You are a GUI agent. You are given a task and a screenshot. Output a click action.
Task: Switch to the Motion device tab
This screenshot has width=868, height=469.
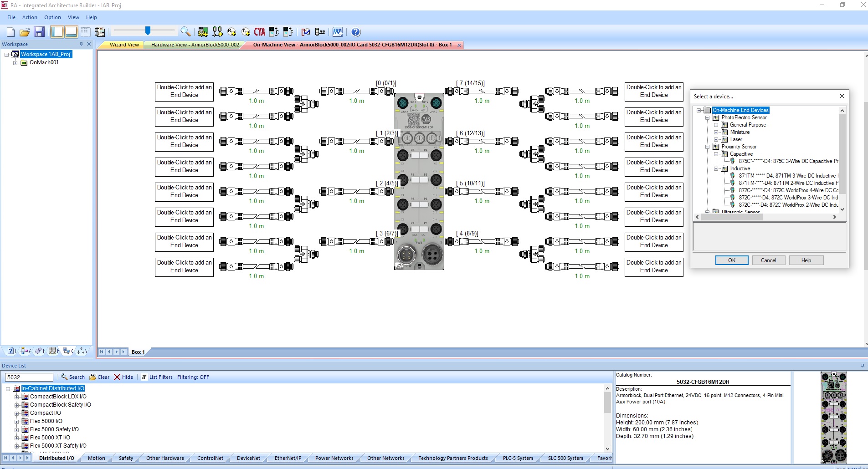pyautogui.click(x=96, y=458)
